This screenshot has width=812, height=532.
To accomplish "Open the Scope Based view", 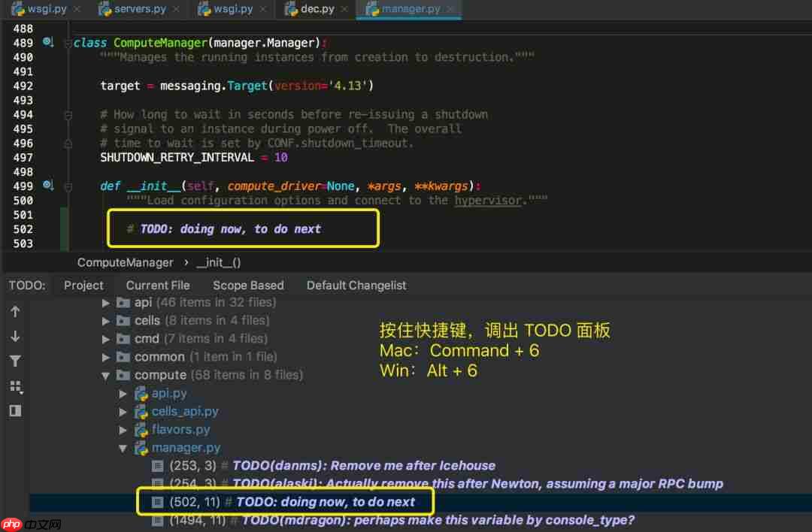I will (x=248, y=286).
